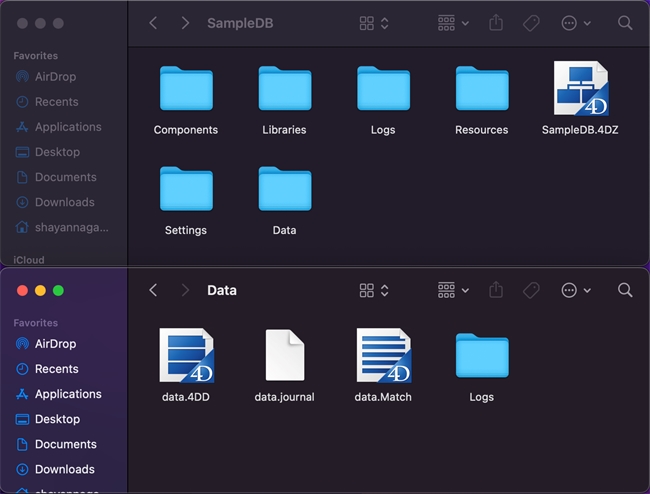Image resolution: width=650 pixels, height=494 pixels.
Task: Open the Libraries folder in SampleDB window
Action: [x=285, y=88]
